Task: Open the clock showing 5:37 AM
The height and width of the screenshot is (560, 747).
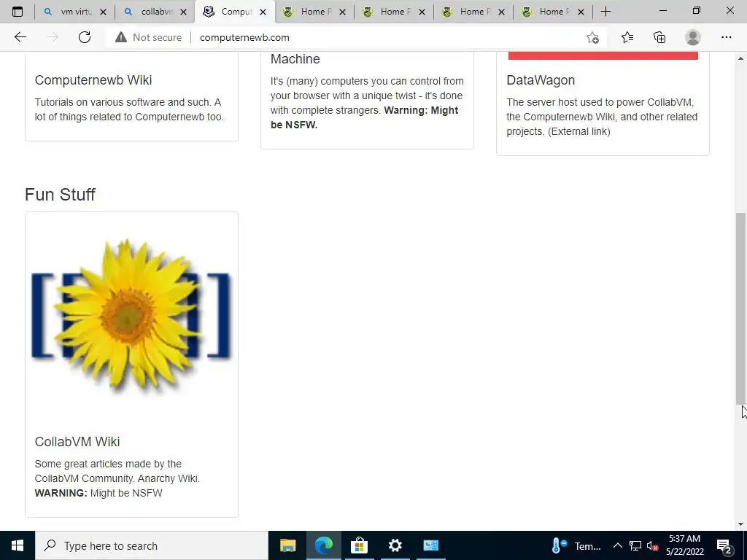Action: [684, 545]
